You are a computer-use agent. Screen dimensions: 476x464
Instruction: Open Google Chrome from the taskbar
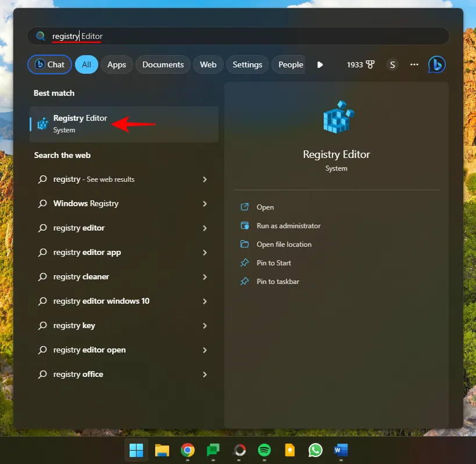coord(188,450)
